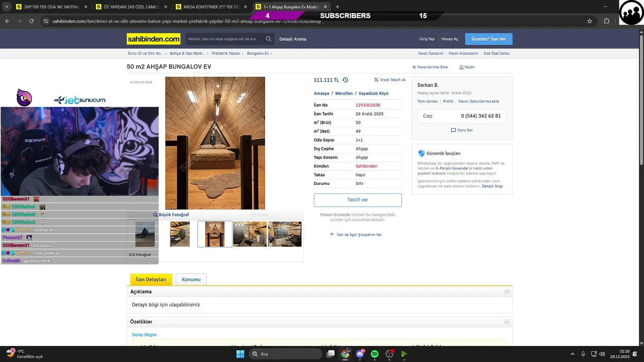
Task: Click the Windows taskbar search box
Action: (x=284, y=354)
